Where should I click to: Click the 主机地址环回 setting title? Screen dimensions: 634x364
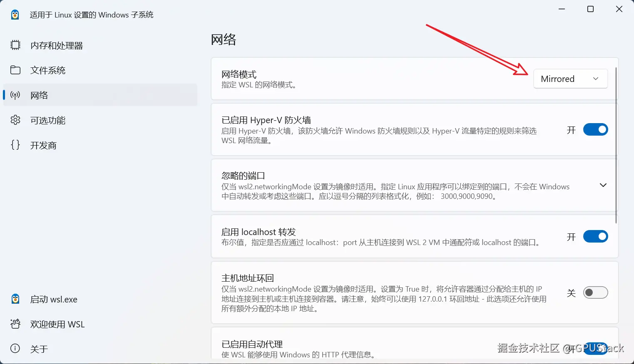[248, 278]
